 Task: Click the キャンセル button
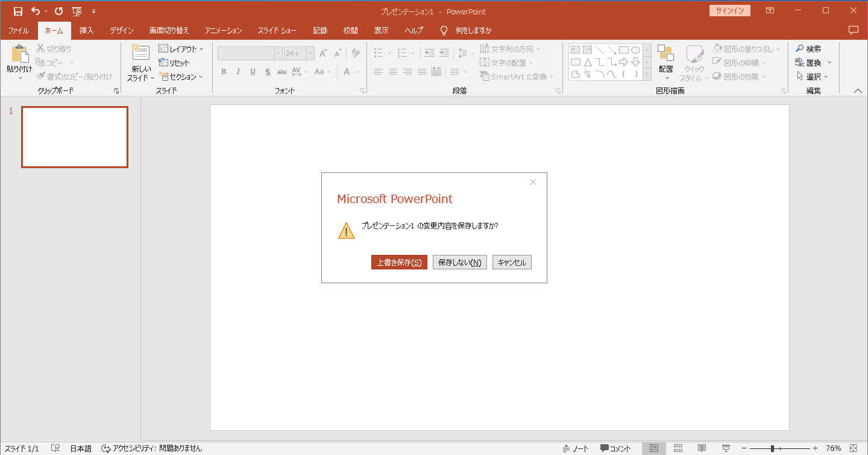[x=512, y=263]
